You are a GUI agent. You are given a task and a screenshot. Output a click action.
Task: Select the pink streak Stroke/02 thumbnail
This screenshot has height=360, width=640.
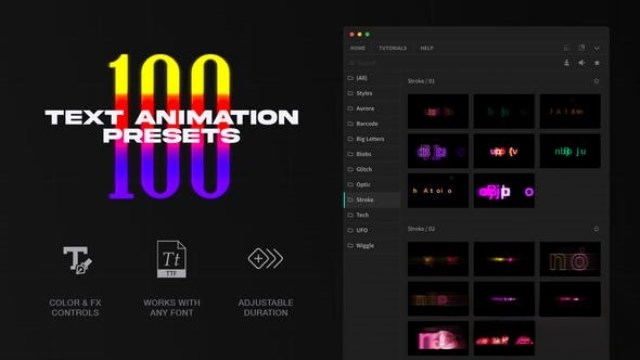570,299
